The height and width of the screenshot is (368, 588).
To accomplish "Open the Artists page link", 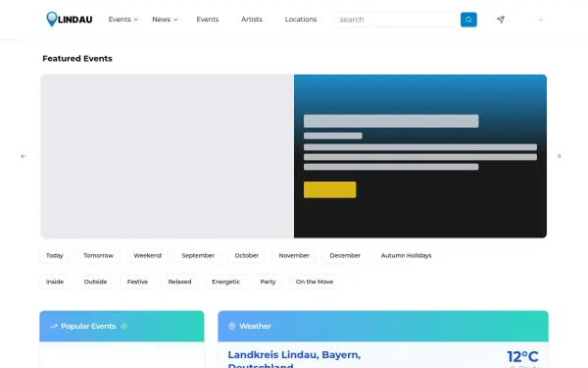I will (252, 20).
